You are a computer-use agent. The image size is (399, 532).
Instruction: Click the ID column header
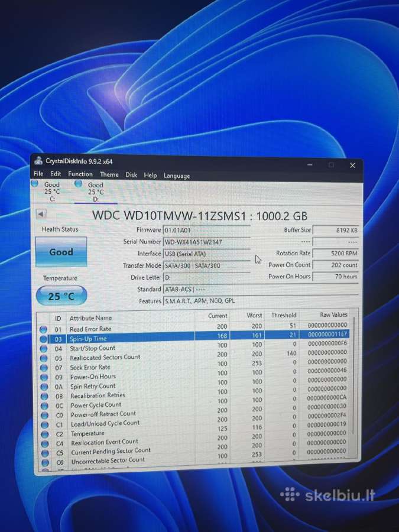pos(58,319)
